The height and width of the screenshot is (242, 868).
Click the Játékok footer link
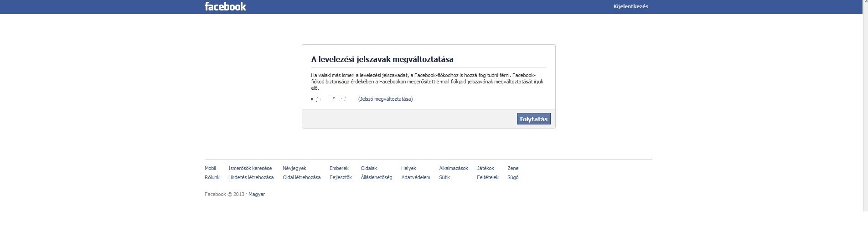[485, 168]
